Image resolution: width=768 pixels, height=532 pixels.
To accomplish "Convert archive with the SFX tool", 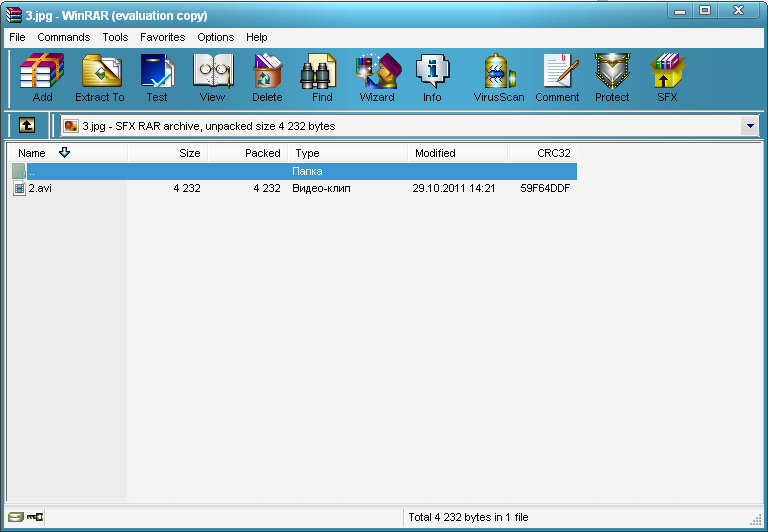I will pos(667,77).
